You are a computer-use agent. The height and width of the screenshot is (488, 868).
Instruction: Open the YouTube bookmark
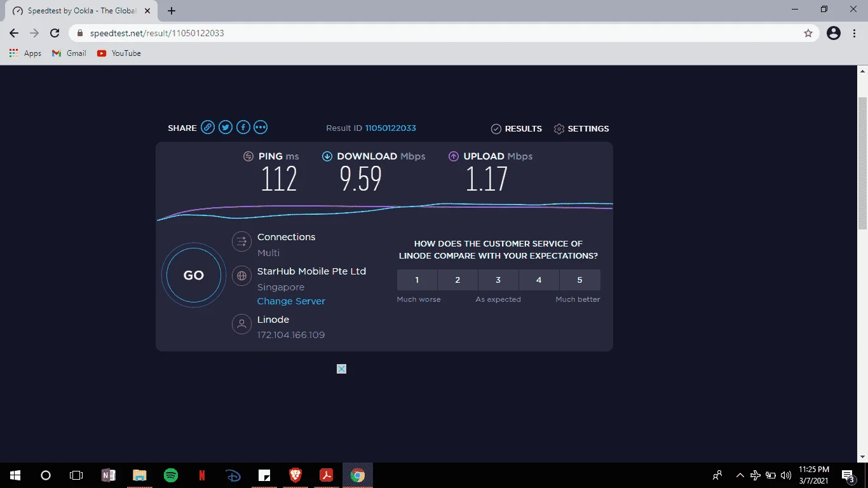pos(119,53)
